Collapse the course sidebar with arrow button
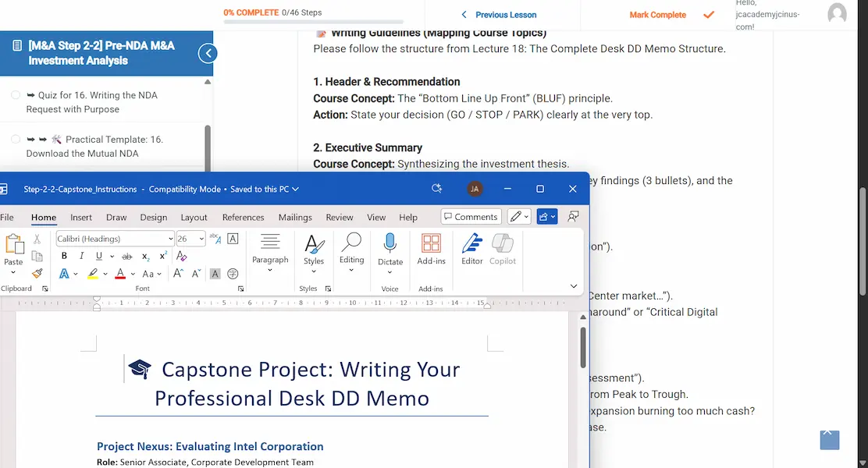The height and width of the screenshot is (468, 868). (x=207, y=53)
